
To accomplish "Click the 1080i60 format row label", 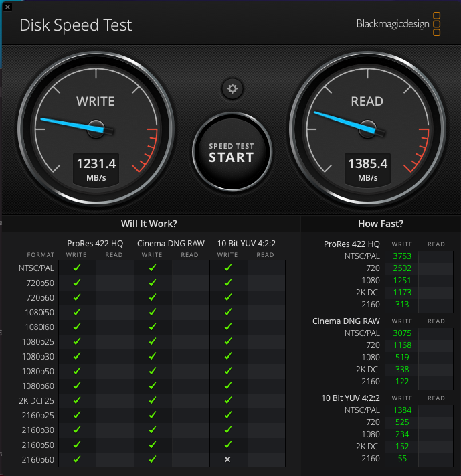I will 39,327.
